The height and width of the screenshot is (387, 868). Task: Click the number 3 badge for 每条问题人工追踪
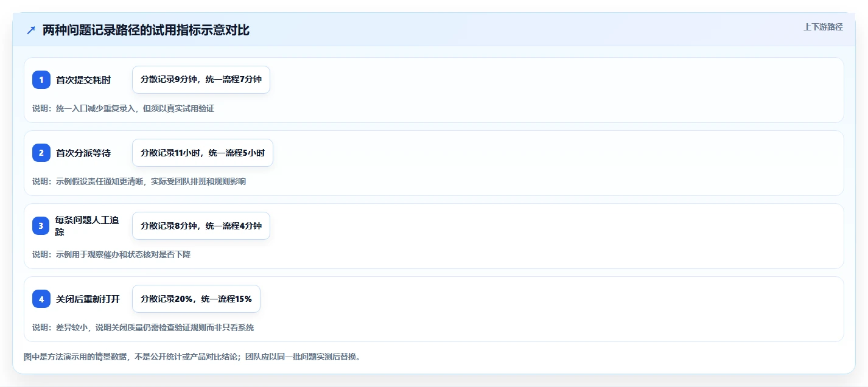pyautogui.click(x=41, y=226)
